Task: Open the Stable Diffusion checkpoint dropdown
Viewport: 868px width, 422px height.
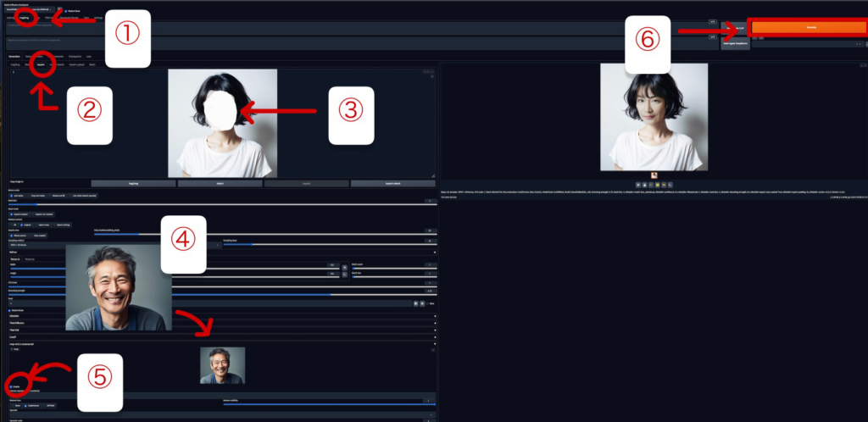Action: tap(27, 9)
